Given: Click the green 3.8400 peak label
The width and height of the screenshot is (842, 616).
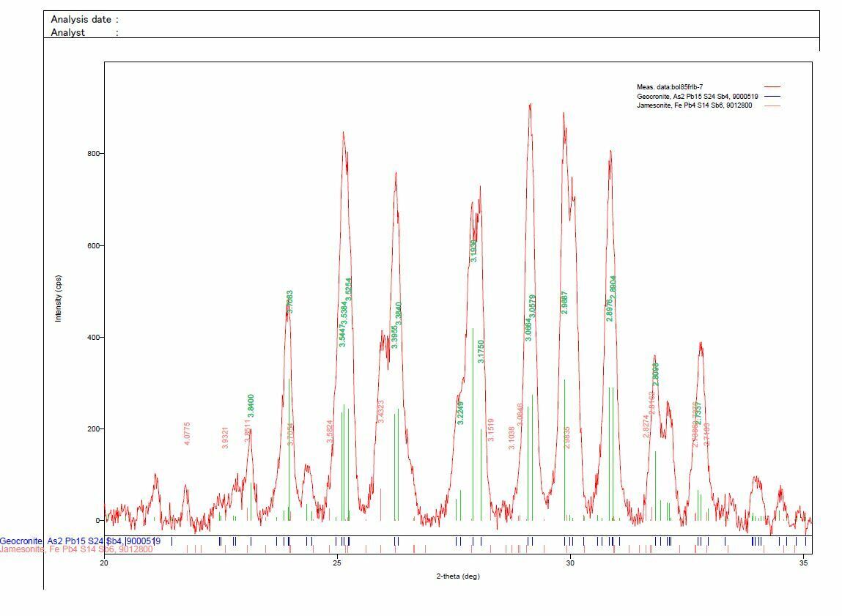Looking at the screenshot, I should pyautogui.click(x=251, y=406).
